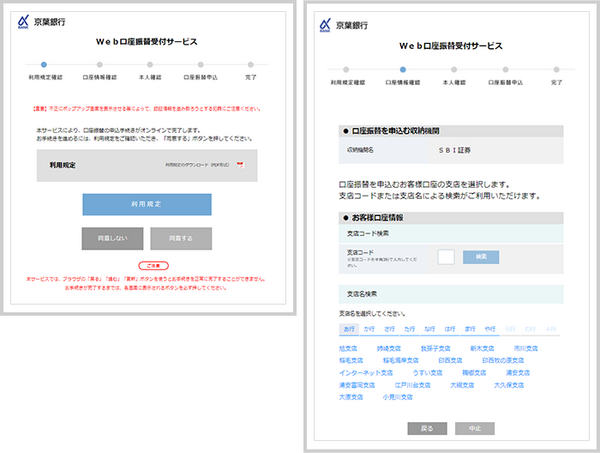
Task: Click the PDF icon for 利用規定 download
Action: click(240, 165)
